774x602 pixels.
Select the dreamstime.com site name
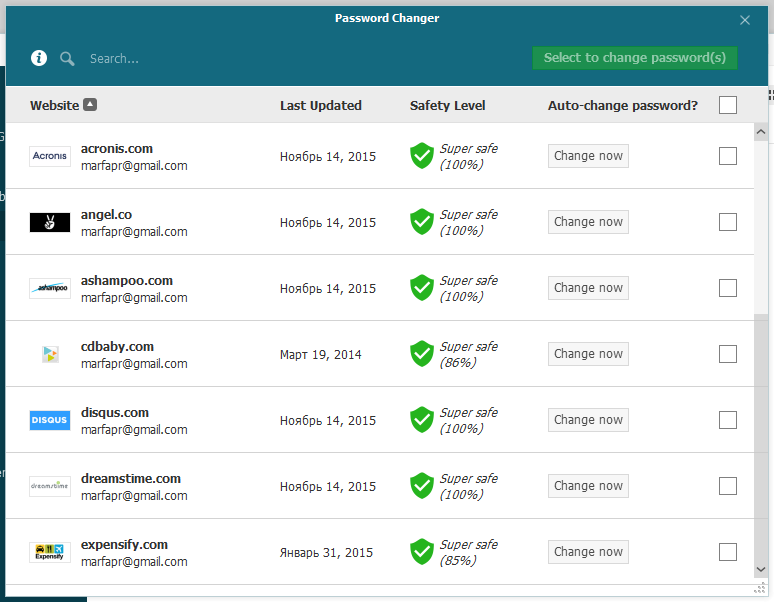click(x=131, y=479)
